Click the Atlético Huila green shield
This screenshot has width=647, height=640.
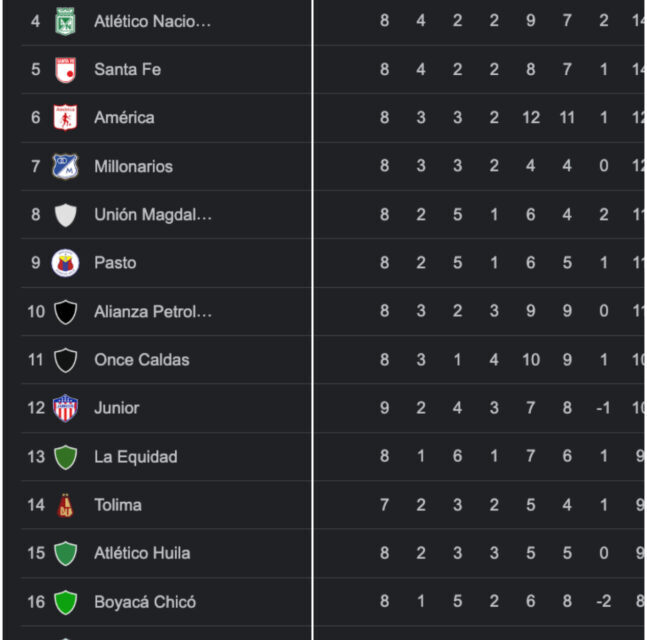point(65,553)
